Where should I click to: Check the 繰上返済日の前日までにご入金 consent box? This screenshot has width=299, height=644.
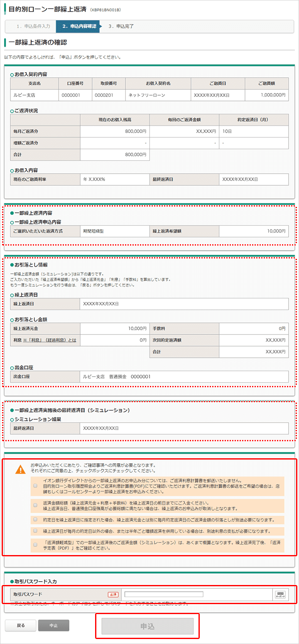35,505
